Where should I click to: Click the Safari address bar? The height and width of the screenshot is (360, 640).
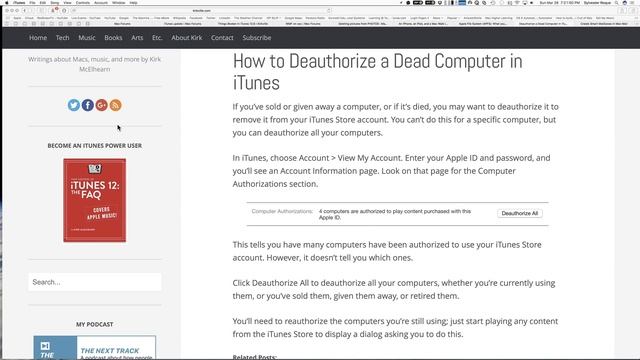coord(202,11)
